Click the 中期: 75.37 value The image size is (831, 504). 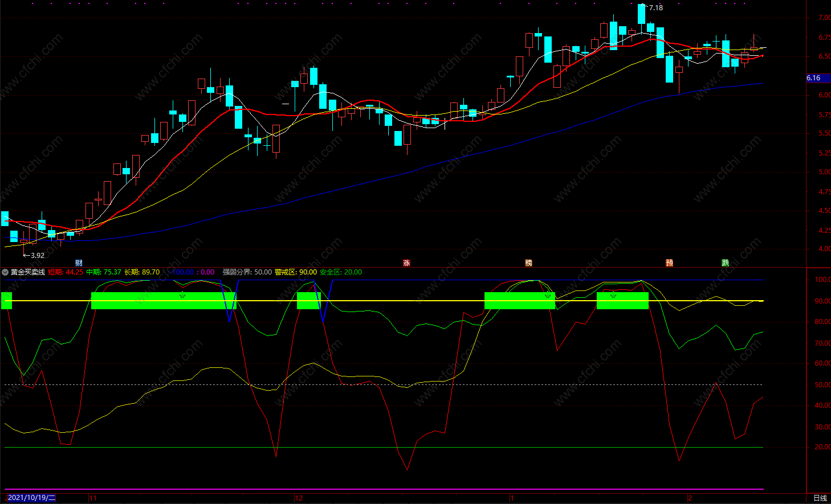104,272
